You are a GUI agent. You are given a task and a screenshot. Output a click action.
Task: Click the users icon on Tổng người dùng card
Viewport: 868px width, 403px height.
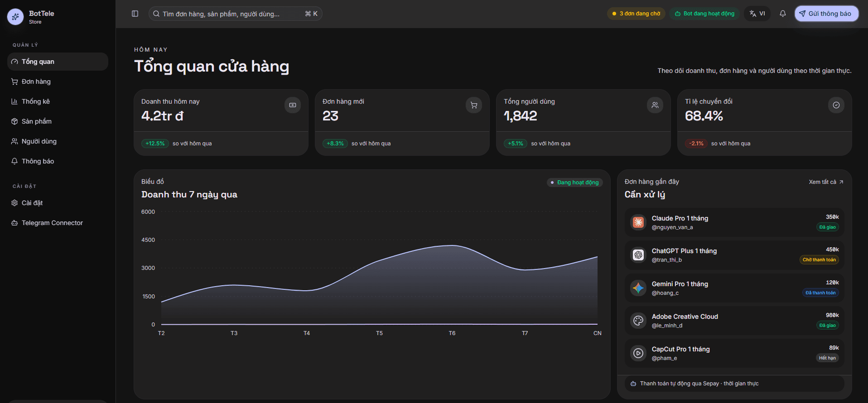pyautogui.click(x=655, y=105)
